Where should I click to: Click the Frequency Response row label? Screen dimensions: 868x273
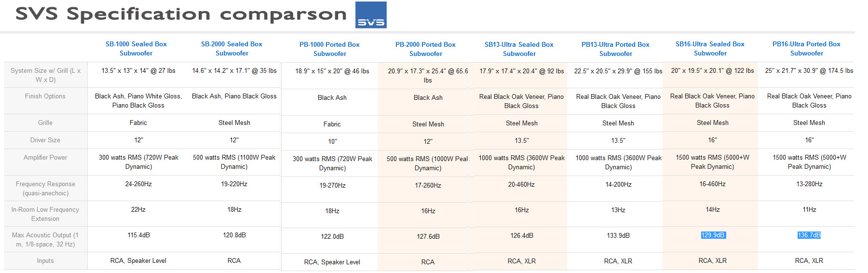(45, 189)
